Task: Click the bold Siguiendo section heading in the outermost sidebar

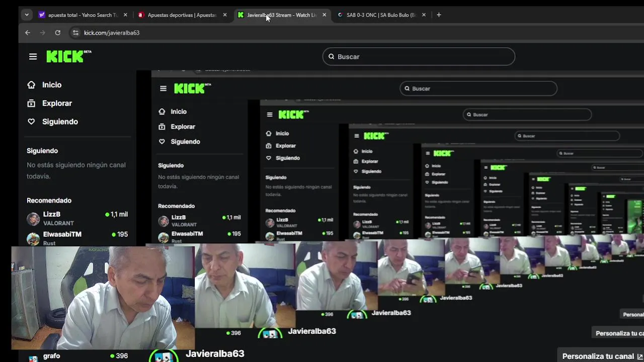Action: click(x=42, y=151)
